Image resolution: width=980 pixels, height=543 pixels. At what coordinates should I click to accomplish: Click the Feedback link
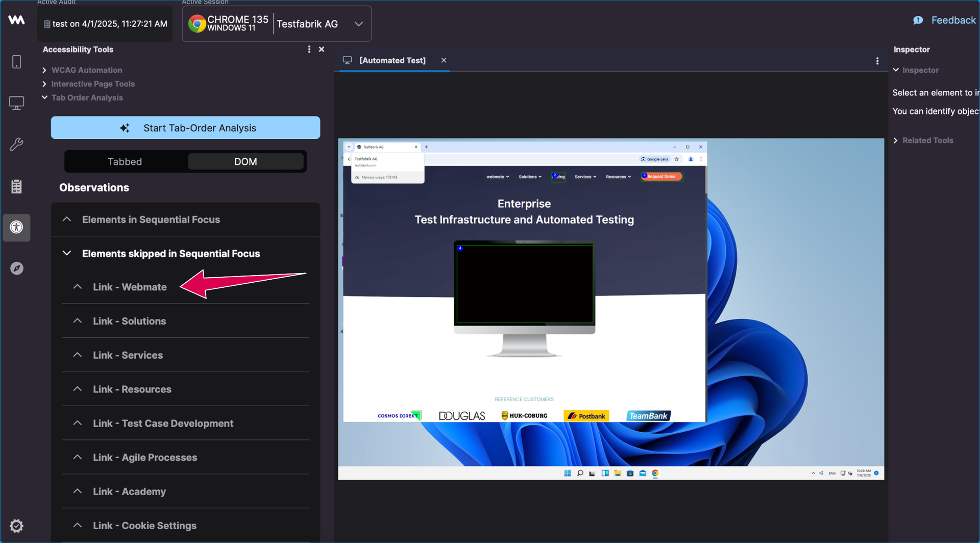coord(953,20)
